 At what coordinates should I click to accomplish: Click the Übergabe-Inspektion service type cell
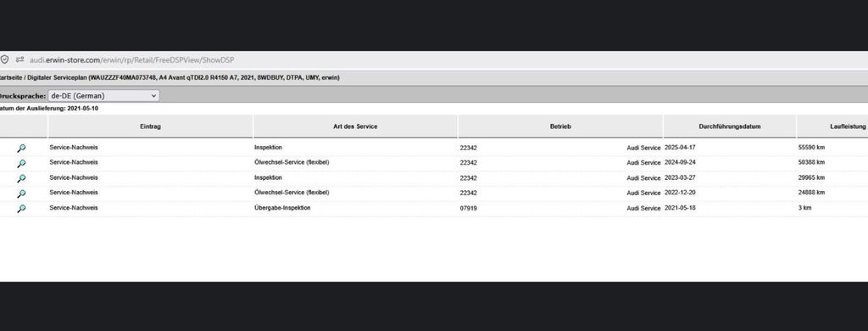282,208
